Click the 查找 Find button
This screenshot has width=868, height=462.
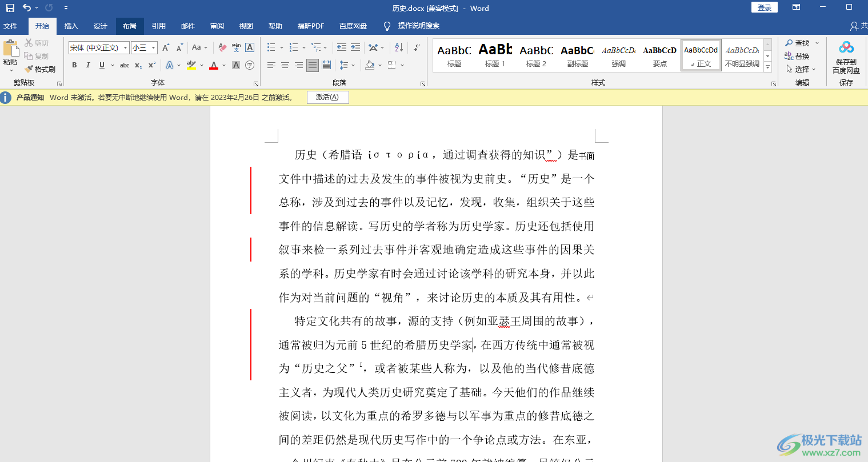(798, 43)
